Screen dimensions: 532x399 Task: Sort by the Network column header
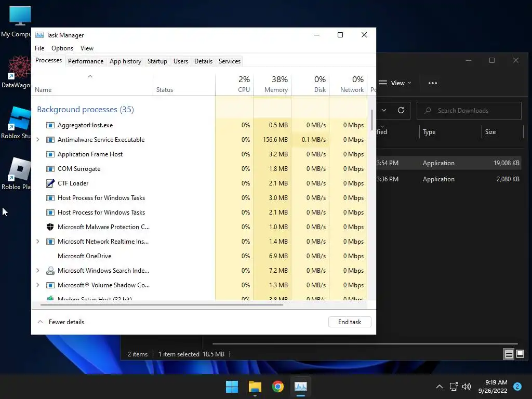348,85
